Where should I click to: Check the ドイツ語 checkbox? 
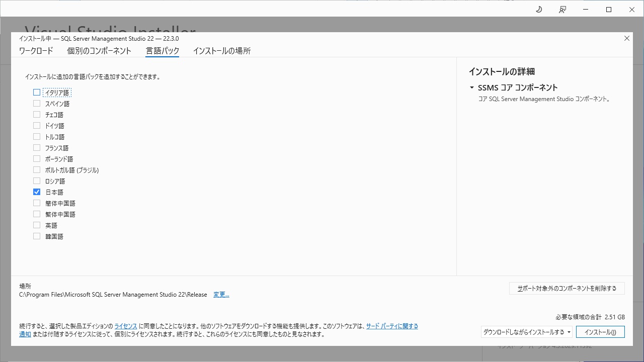click(x=36, y=125)
